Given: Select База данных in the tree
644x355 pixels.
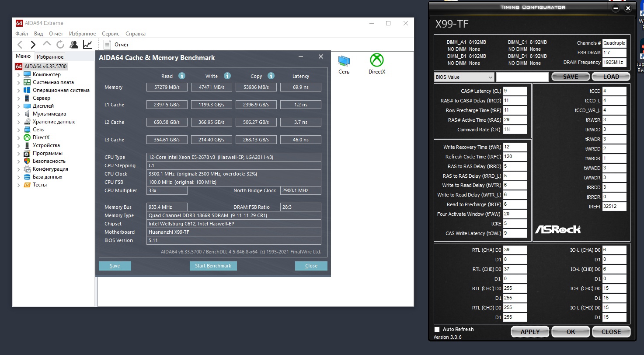Looking at the screenshot, I should coord(47,177).
